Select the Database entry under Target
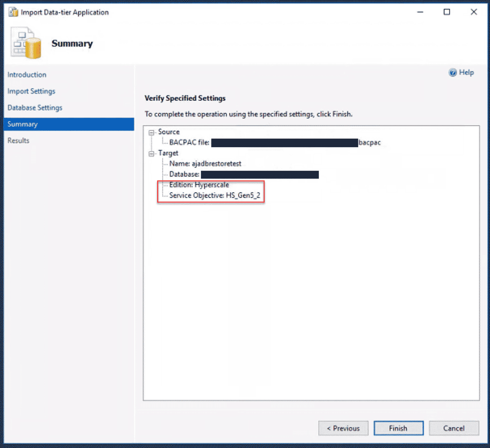Image resolution: width=490 pixels, height=448 pixels. (x=184, y=174)
